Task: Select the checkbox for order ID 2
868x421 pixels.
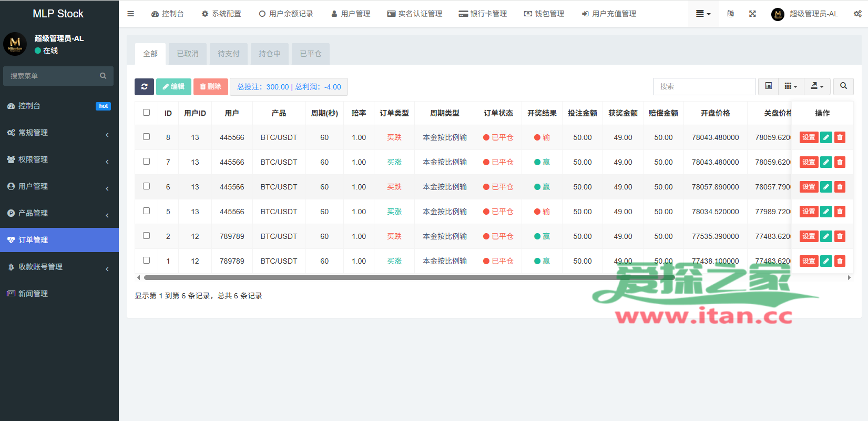Action: pos(146,236)
